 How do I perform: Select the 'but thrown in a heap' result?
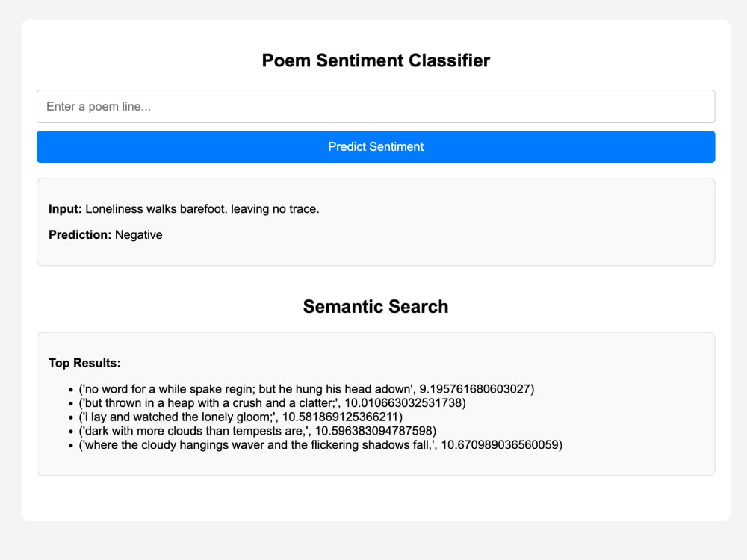coord(272,403)
